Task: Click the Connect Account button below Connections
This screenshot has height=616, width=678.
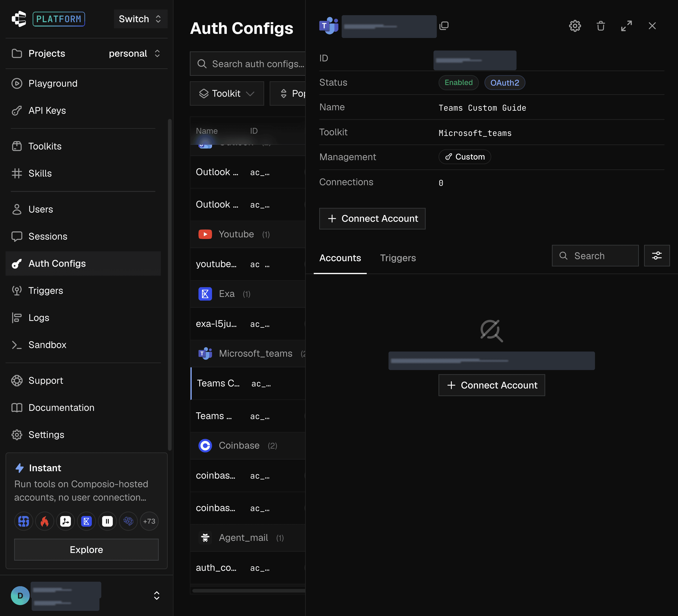Action: (x=372, y=219)
